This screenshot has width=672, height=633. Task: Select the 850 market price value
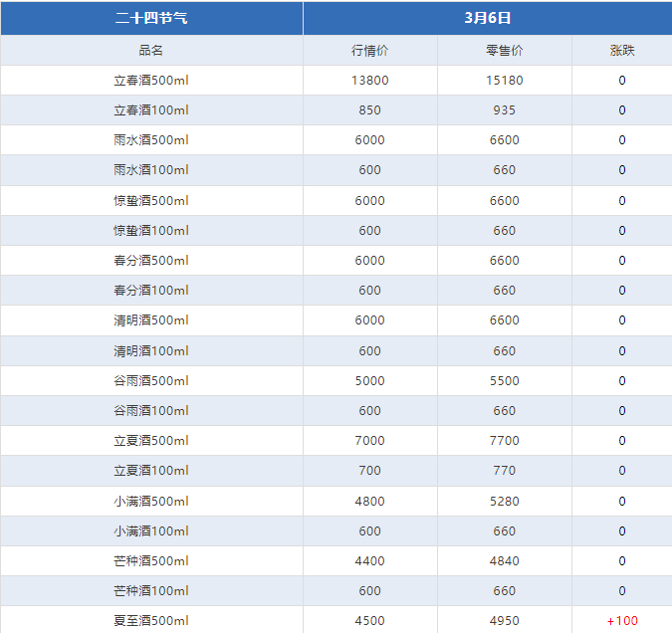[x=370, y=110]
